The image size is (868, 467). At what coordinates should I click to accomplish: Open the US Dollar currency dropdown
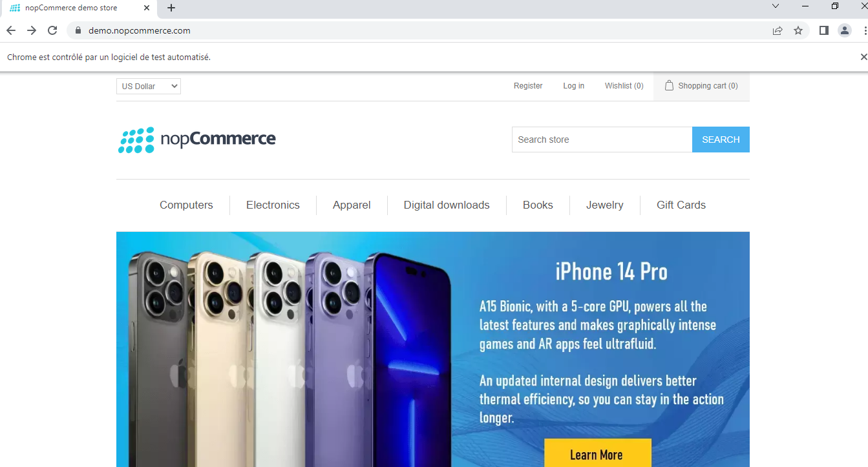point(149,86)
